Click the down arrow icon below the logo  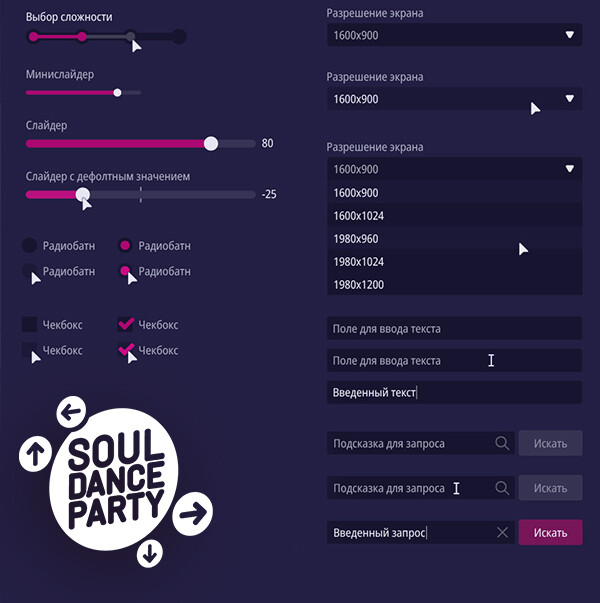point(150,551)
